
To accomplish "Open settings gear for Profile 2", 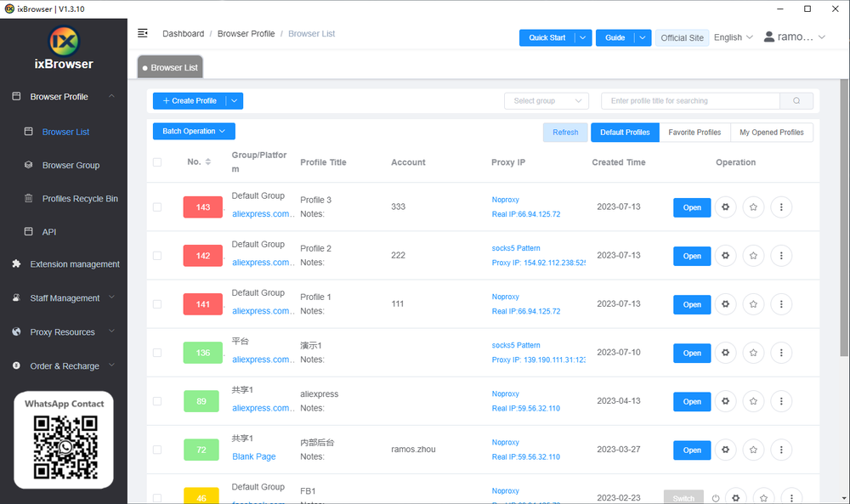I will (x=725, y=256).
